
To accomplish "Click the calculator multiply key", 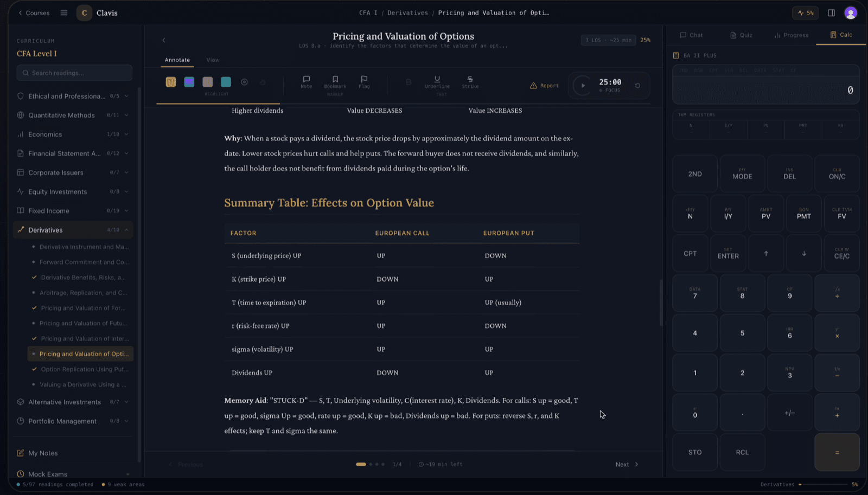I will (x=837, y=333).
